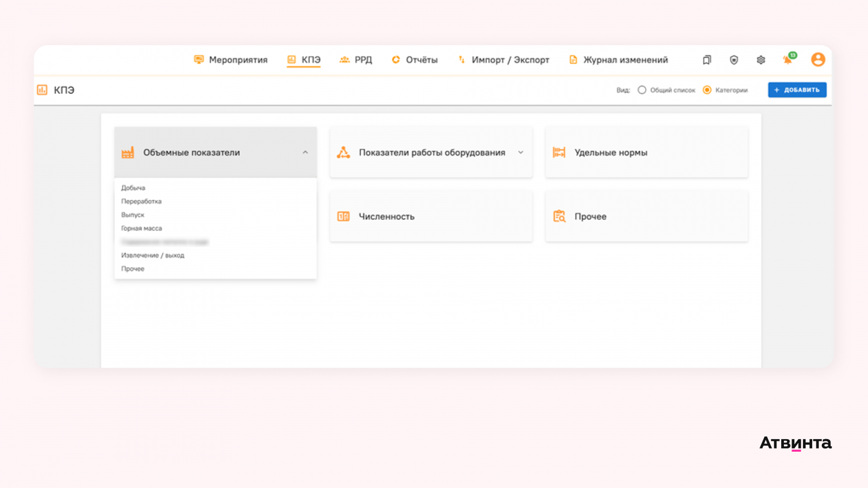Open the Удельные нормы category card
The image size is (868, 488).
pos(647,152)
